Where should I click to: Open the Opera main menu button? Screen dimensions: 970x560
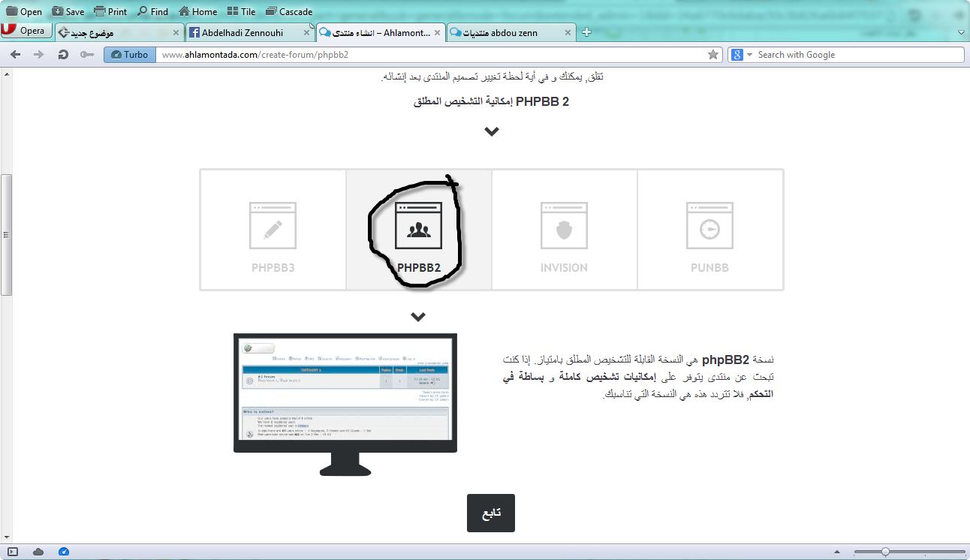(26, 31)
